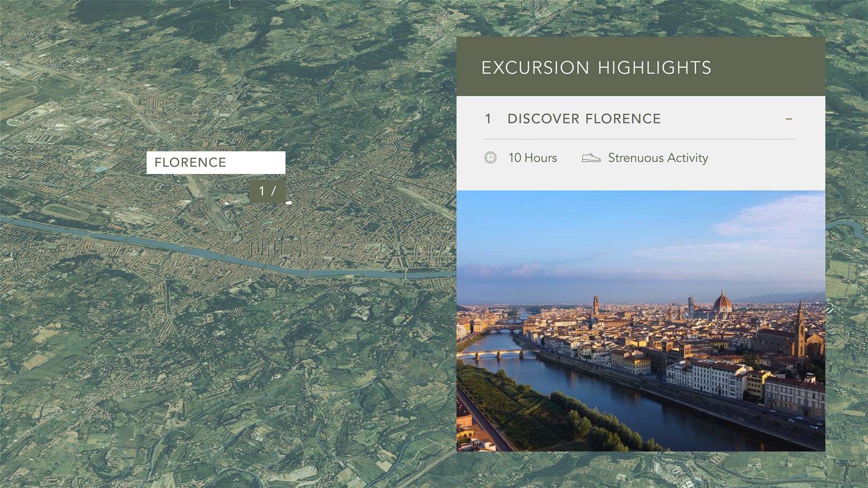Click the oval racetrack on the map
The image size is (868, 488).
tap(75, 214)
